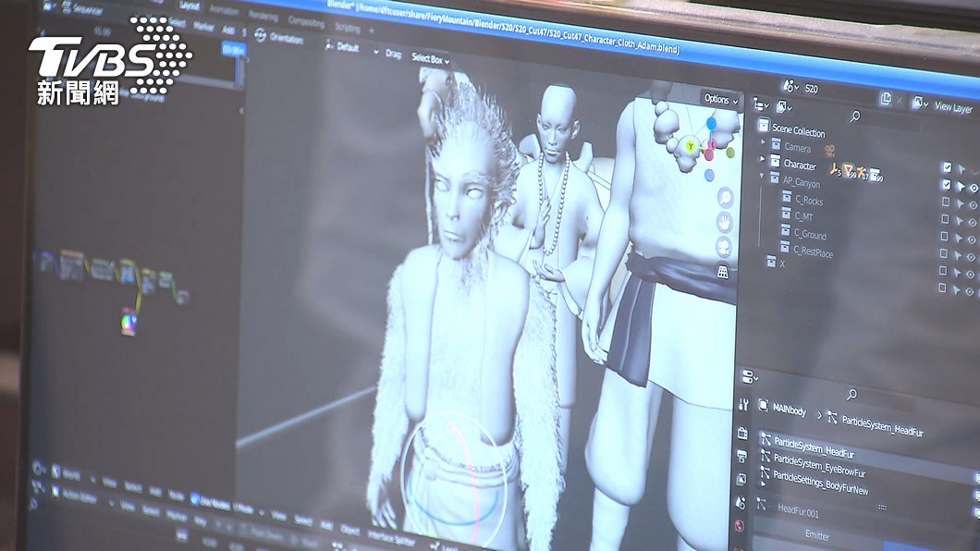
Task: Click the Emitter button in particle settings
Action: (x=817, y=535)
